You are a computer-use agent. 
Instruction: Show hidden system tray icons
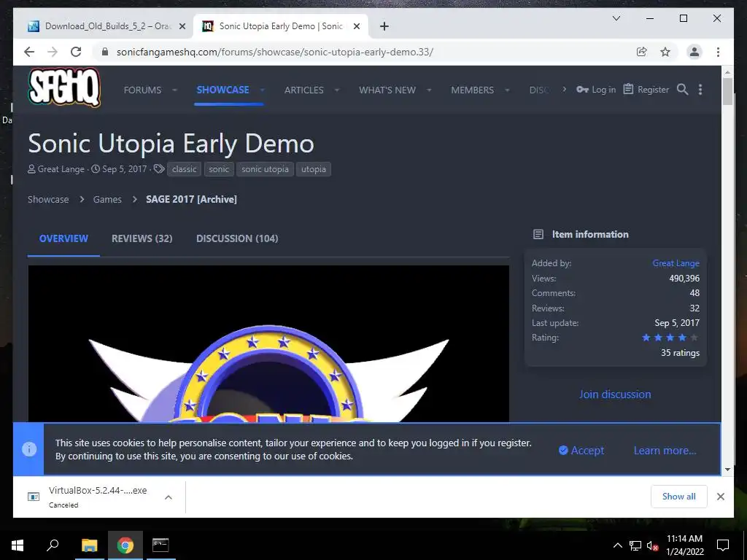point(617,545)
